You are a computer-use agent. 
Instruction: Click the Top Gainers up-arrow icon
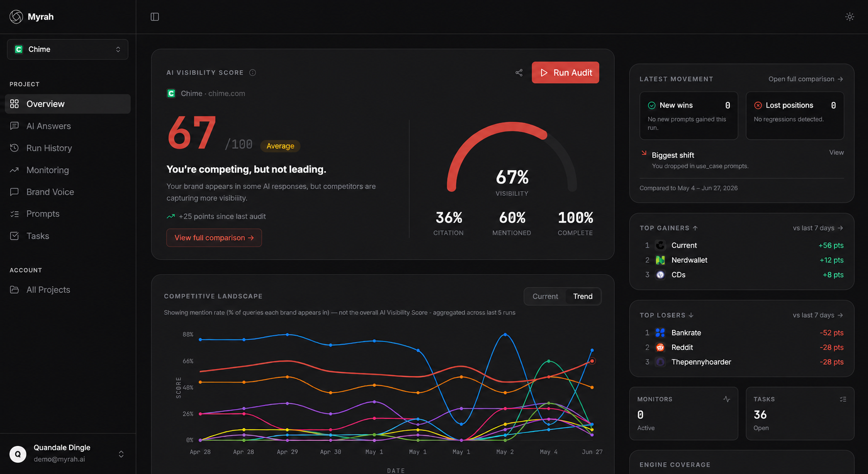pos(695,228)
